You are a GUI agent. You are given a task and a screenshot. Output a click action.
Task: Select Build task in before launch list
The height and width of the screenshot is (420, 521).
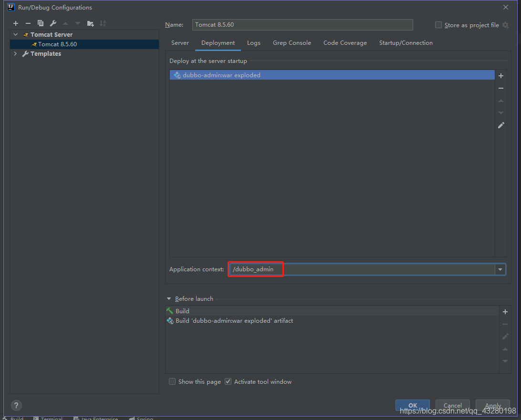click(332, 311)
